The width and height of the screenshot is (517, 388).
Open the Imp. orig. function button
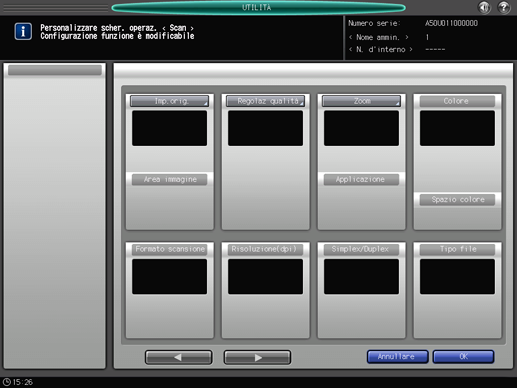[169, 101]
